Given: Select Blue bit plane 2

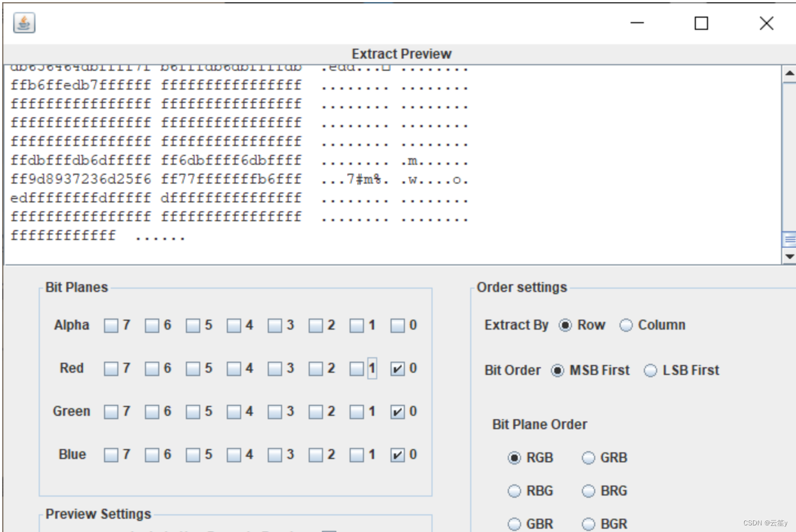Looking at the screenshot, I should (x=316, y=455).
